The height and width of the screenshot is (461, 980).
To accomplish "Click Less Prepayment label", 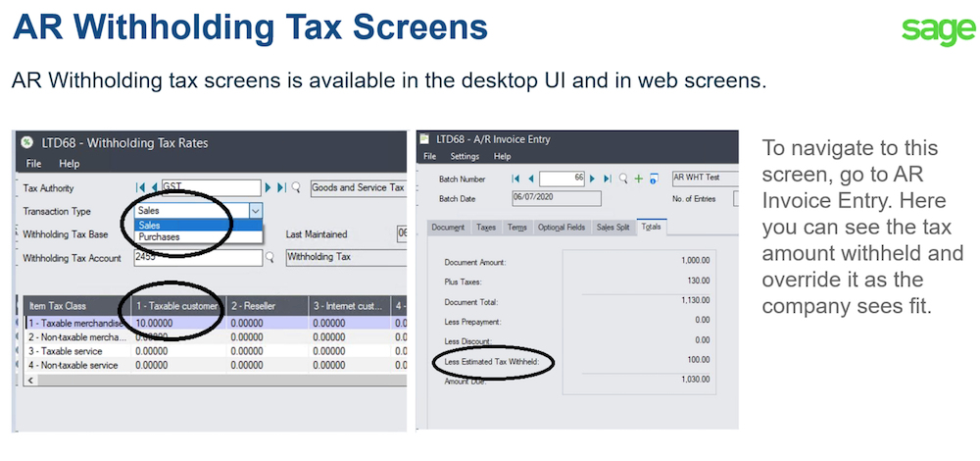I will (x=472, y=322).
